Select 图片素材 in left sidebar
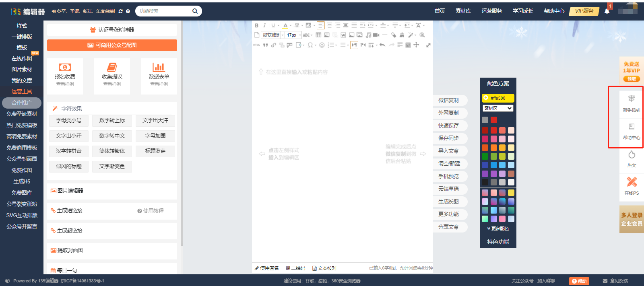The image size is (644, 286). (22, 69)
